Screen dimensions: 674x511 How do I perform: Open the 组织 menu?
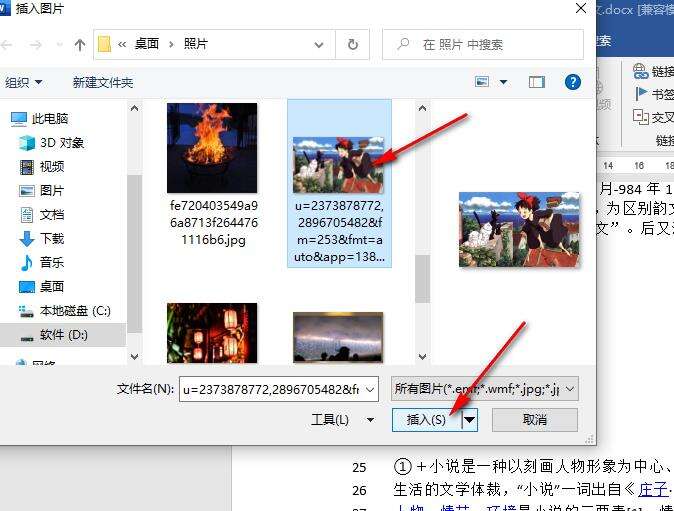coord(23,82)
